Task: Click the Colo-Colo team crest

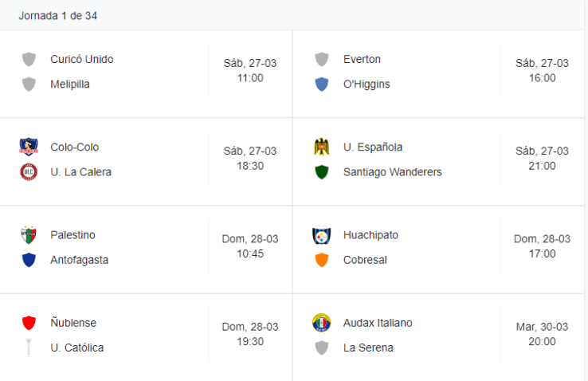Action: (x=29, y=147)
